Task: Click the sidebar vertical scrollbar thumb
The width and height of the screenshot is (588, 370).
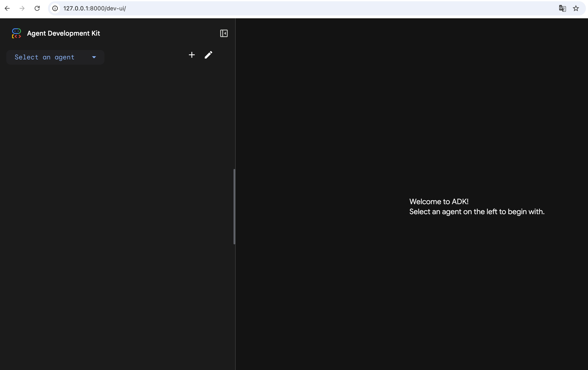Action: (x=234, y=206)
